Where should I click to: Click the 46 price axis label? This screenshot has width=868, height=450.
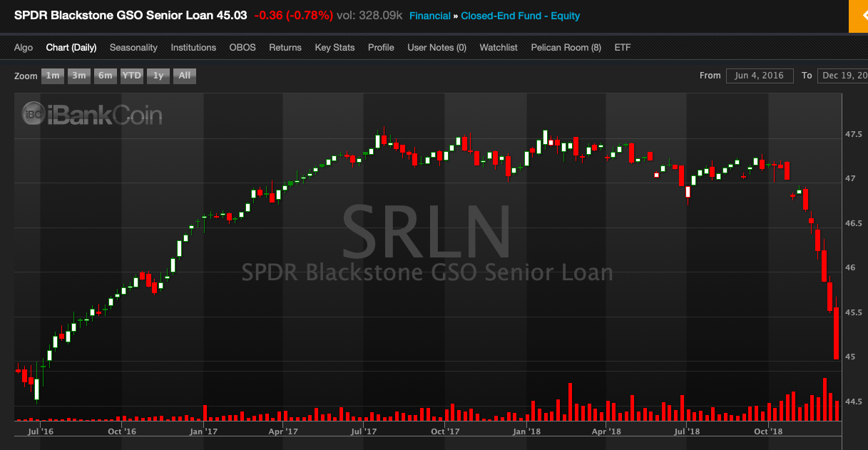click(x=851, y=267)
